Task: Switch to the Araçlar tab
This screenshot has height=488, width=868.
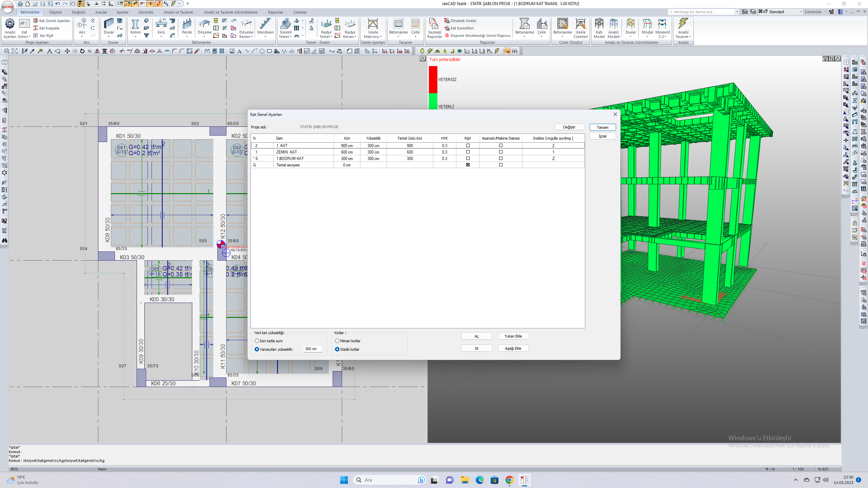Action: [101, 12]
